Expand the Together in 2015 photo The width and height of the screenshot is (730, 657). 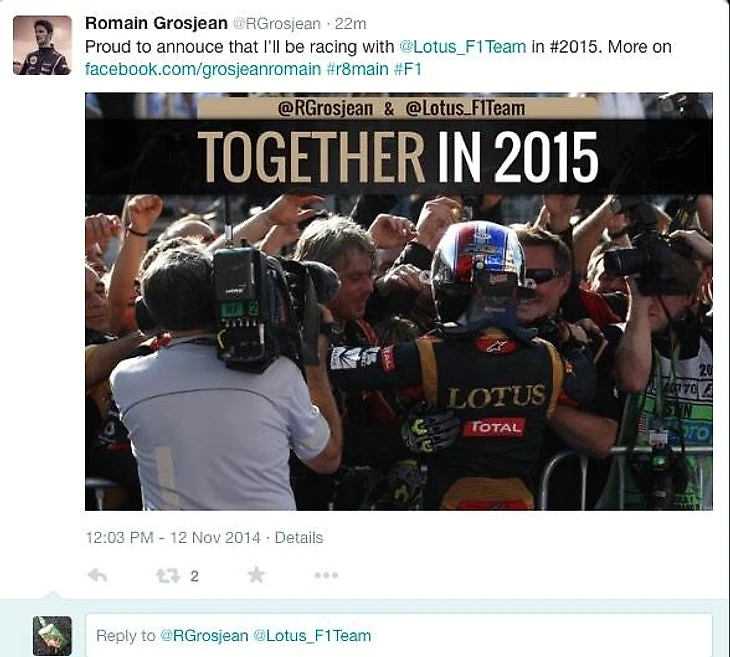[x=399, y=301]
